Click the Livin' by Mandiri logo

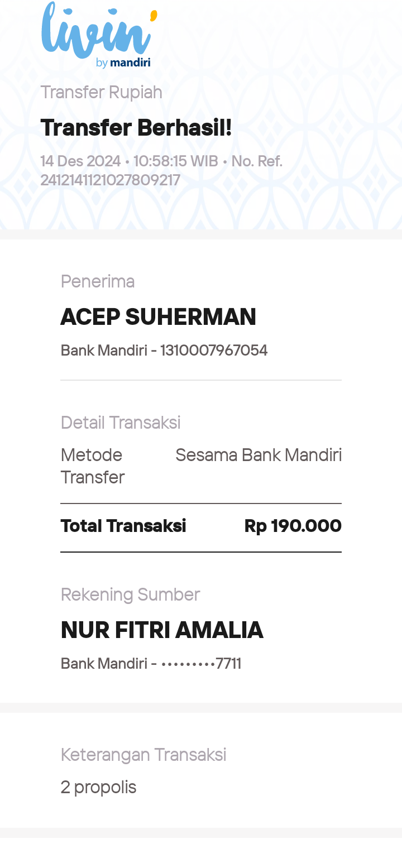pyautogui.click(x=99, y=35)
